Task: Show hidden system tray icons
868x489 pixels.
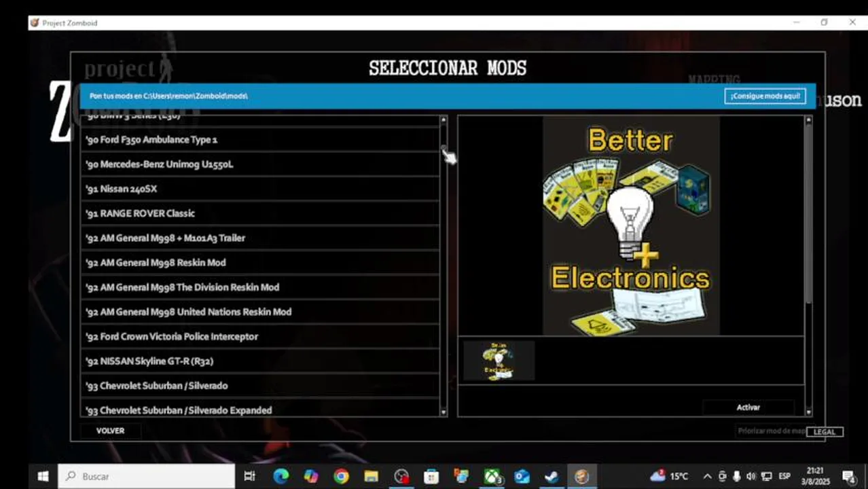Action: coord(707,476)
